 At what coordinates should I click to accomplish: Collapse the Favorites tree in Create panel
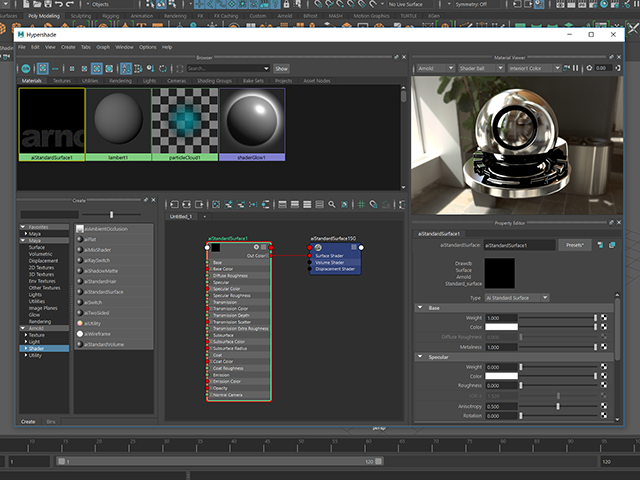tap(23, 227)
